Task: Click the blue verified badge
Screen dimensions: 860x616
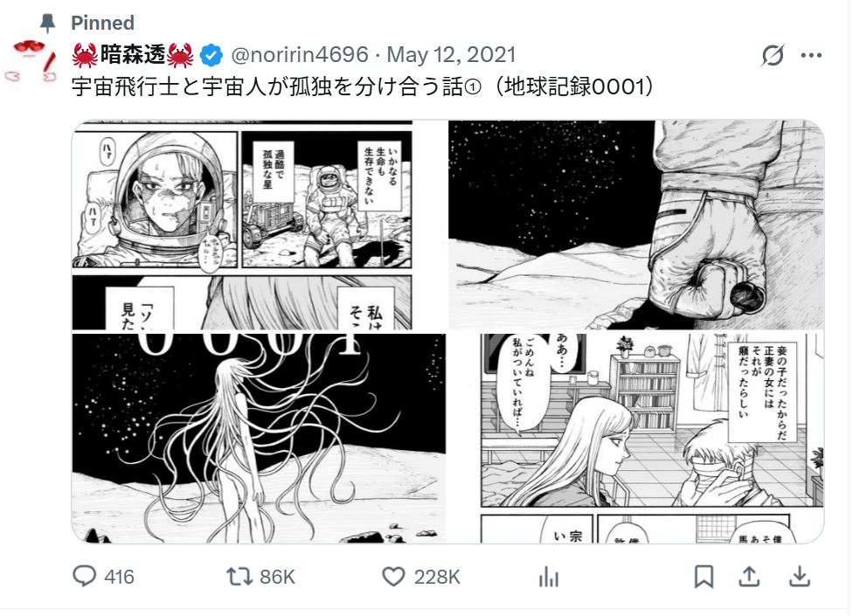Action: pyautogui.click(x=211, y=55)
